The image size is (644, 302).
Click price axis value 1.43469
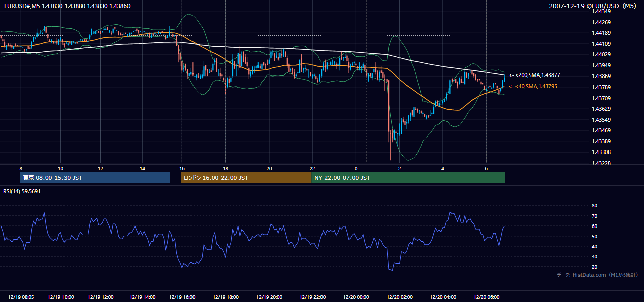601,130
